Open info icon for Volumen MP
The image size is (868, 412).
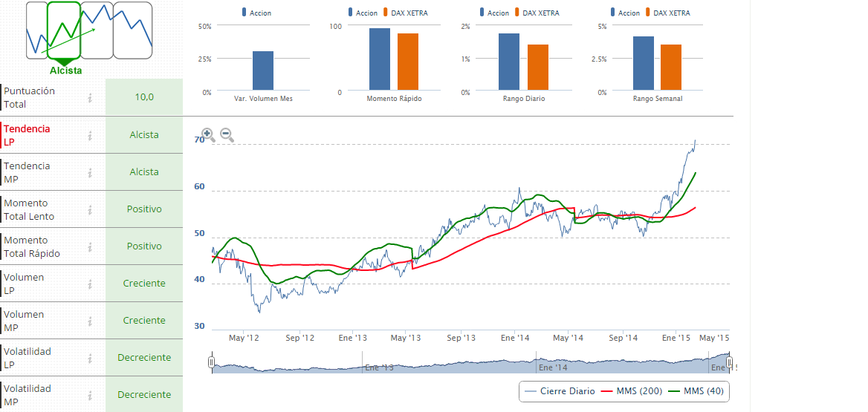[90, 321]
